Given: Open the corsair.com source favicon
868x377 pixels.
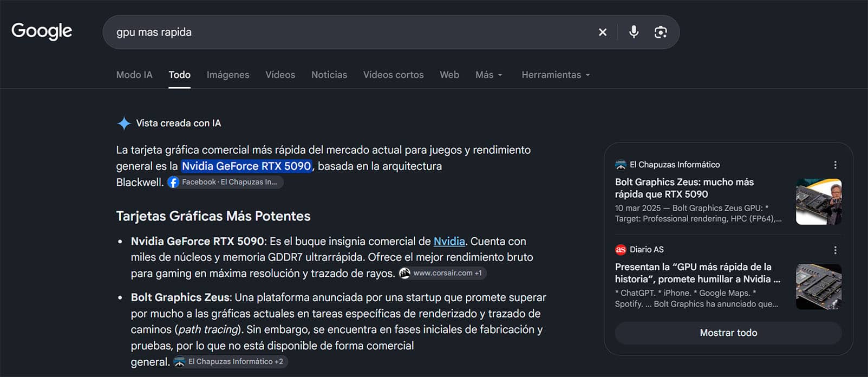Looking at the screenshot, I should (x=404, y=274).
